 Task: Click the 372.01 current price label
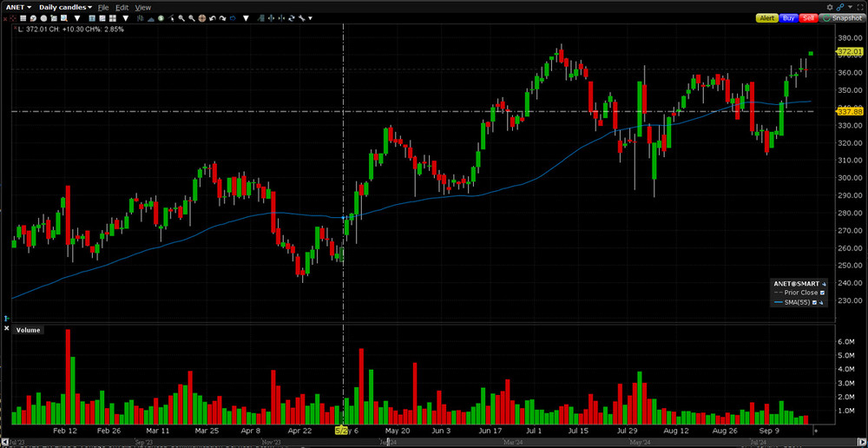click(x=849, y=52)
